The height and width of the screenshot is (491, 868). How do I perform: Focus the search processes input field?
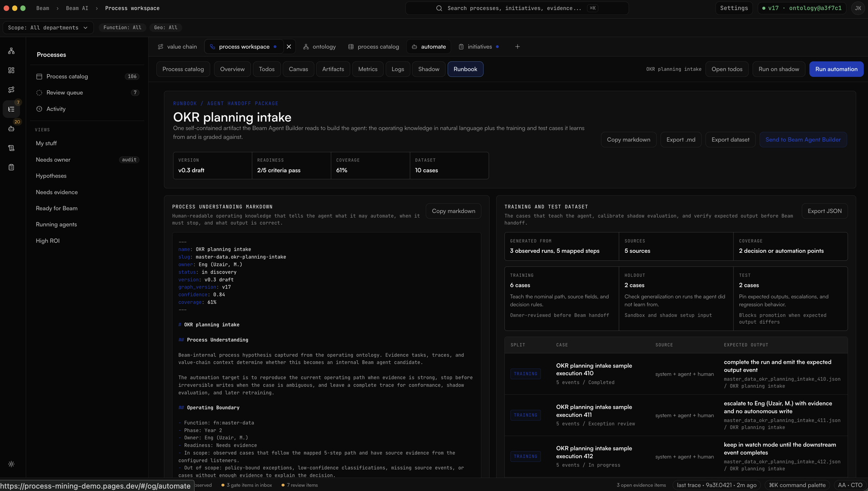pos(517,8)
